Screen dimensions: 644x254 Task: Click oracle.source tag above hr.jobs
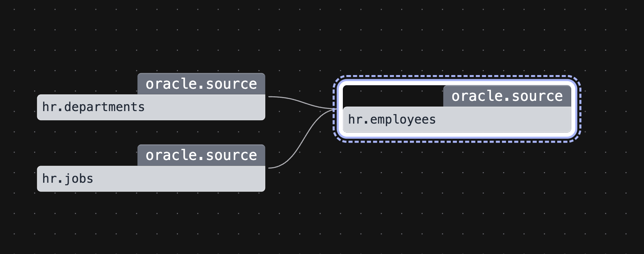[x=201, y=155]
